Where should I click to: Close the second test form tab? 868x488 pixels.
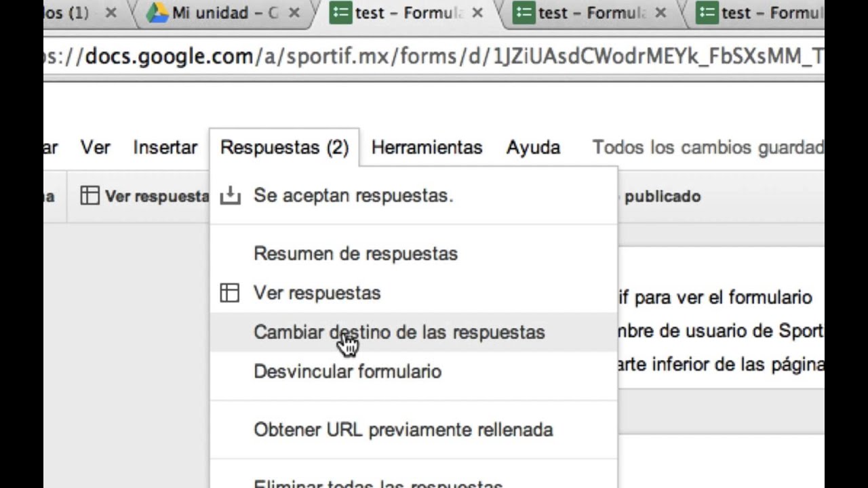[661, 13]
